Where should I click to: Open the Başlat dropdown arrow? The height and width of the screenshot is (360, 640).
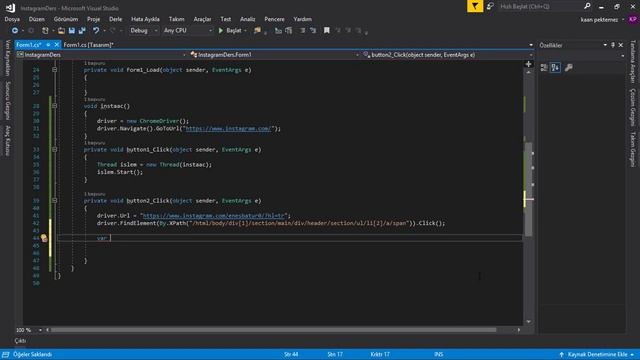click(x=245, y=31)
